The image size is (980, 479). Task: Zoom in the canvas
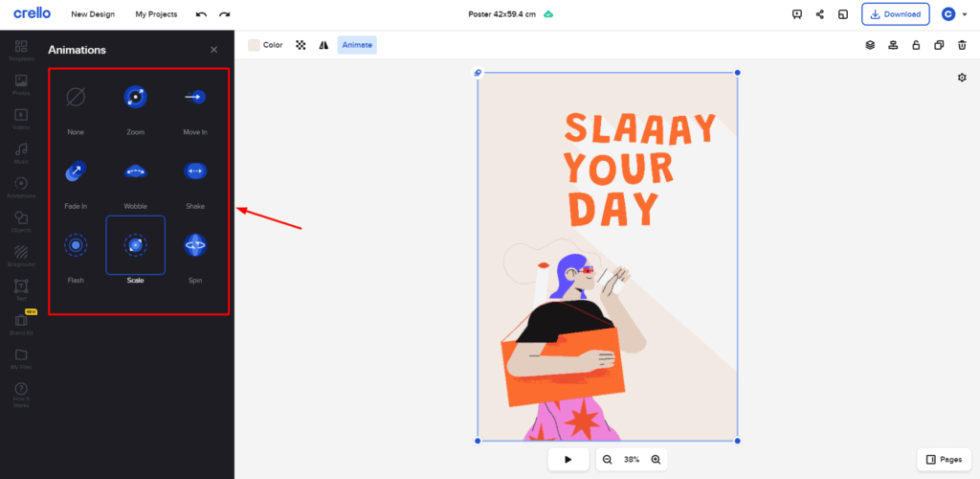point(656,460)
